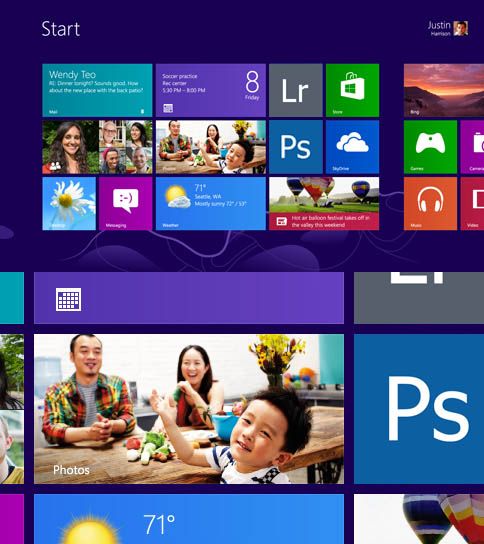The width and height of the screenshot is (484, 544).
Task: Open the Camera tile
Action: 472,147
